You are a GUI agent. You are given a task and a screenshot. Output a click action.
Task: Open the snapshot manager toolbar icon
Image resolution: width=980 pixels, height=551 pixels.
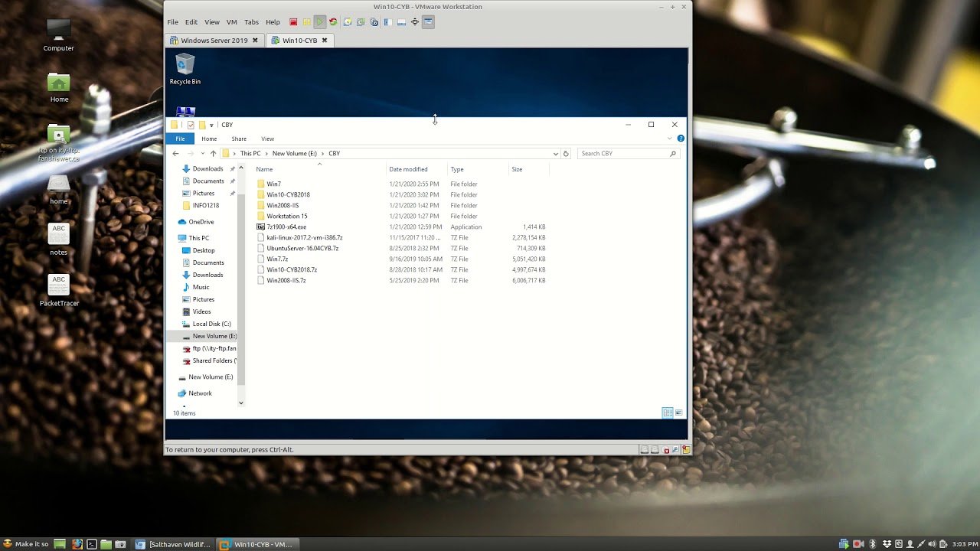(x=374, y=22)
